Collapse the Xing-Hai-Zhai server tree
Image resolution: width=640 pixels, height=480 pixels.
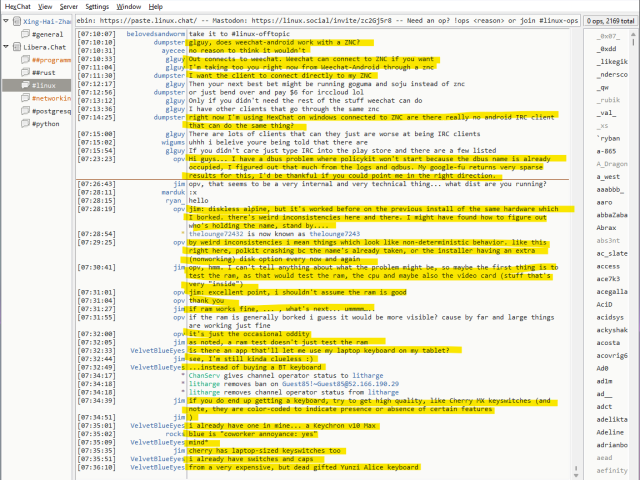[6, 21]
